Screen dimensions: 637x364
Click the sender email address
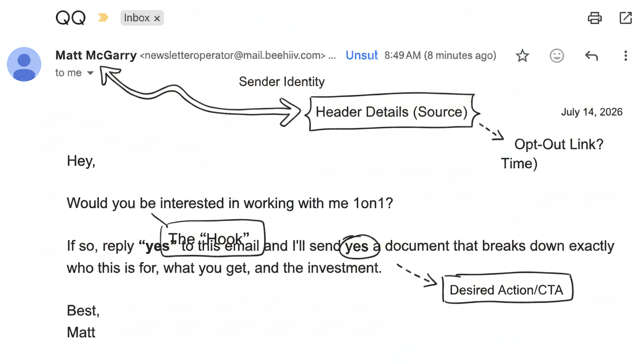pyautogui.click(x=233, y=55)
